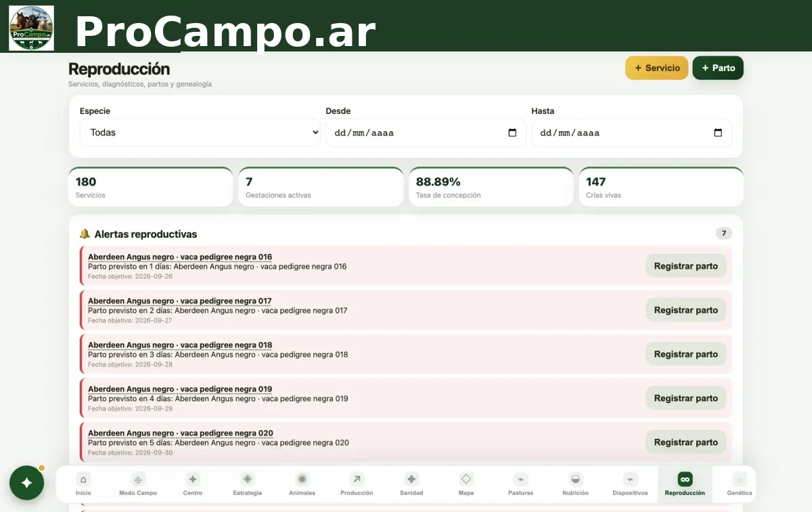This screenshot has height=512, width=812.
Task: Register parto for vaca pedigree negra 018
Action: [685, 354]
